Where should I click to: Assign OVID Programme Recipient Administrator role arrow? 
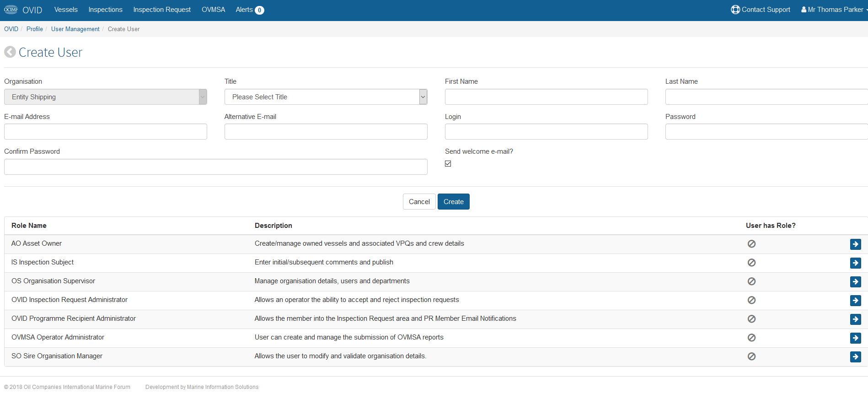pos(856,319)
